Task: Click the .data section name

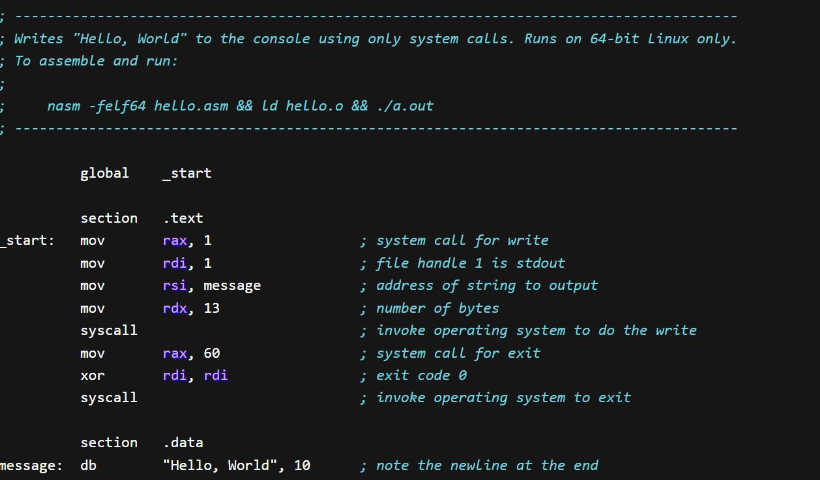Action: tap(183, 442)
